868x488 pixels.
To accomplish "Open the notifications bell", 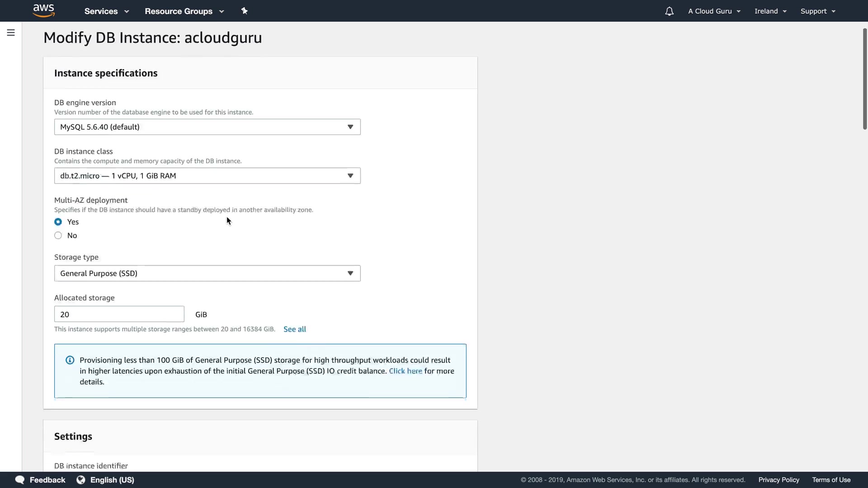I will tap(669, 11).
